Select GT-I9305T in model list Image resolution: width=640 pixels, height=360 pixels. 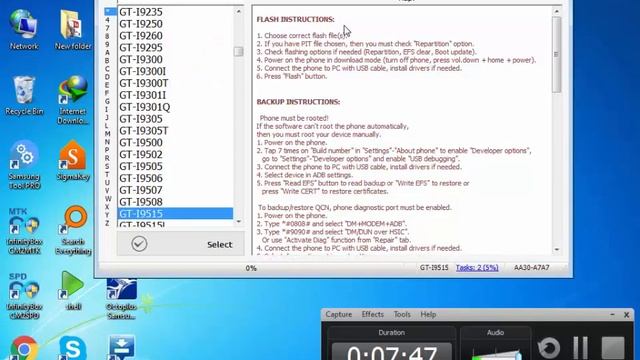(175, 131)
